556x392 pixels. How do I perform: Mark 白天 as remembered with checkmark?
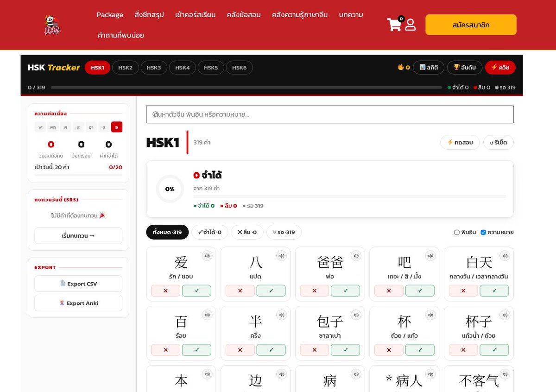(494, 291)
